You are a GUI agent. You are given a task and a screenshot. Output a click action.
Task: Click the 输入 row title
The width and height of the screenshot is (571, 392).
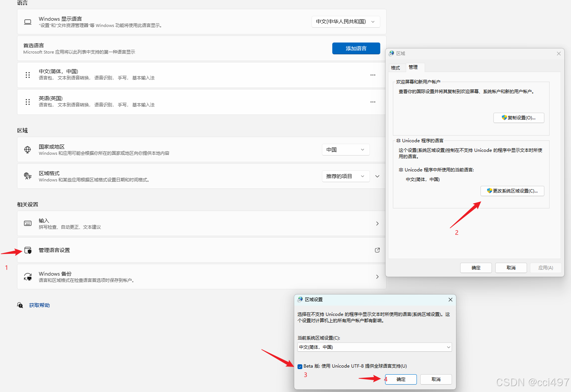(x=44, y=221)
